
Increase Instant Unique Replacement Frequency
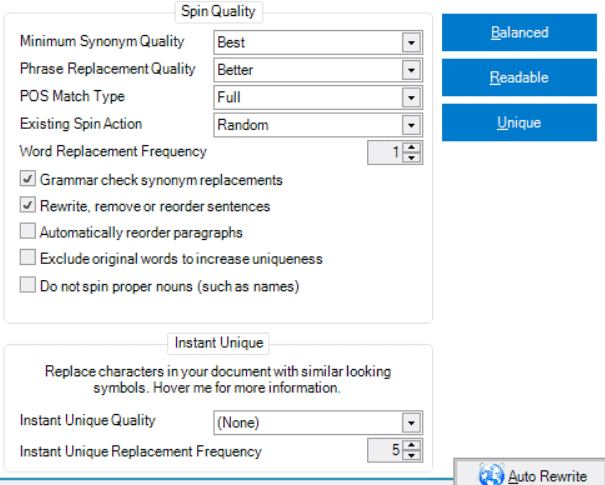click(x=412, y=445)
